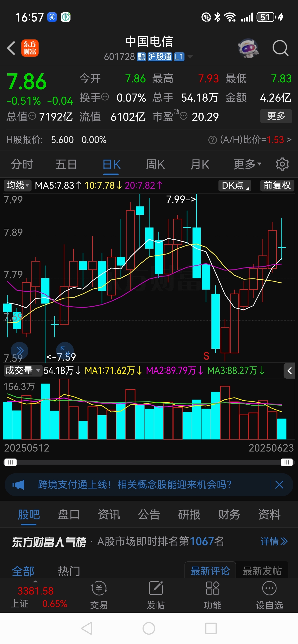Switch to 周K chart tab

[x=155, y=164]
